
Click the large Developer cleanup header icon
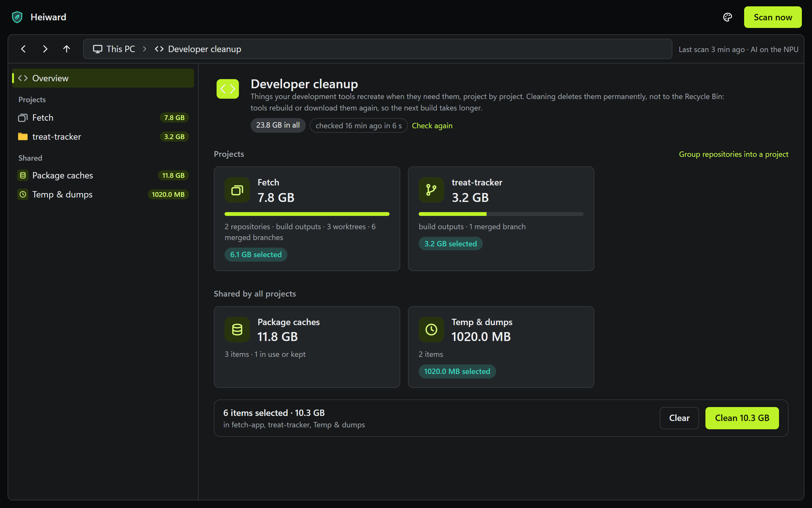tap(227, 89)
